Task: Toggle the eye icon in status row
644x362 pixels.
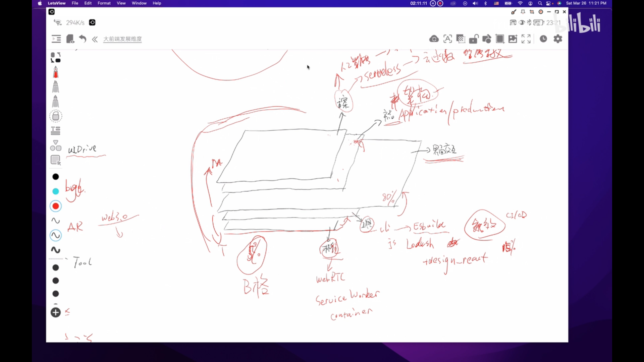Action: pyautogui.click(x=522, y=22)
